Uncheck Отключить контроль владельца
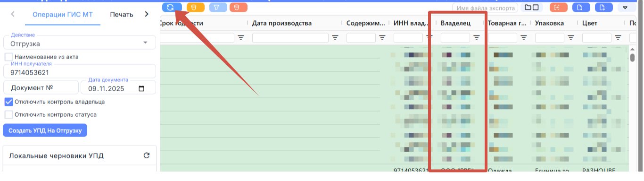Viewport: 644px width, 181px height. 8,102
